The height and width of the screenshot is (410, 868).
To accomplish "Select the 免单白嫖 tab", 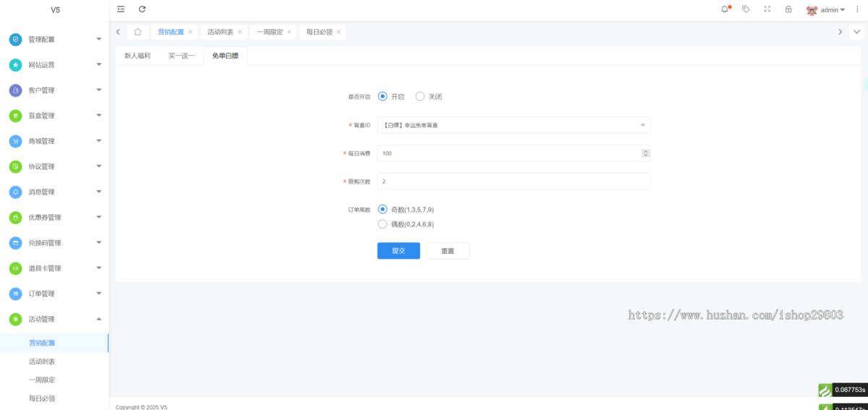I will point(226,56).
